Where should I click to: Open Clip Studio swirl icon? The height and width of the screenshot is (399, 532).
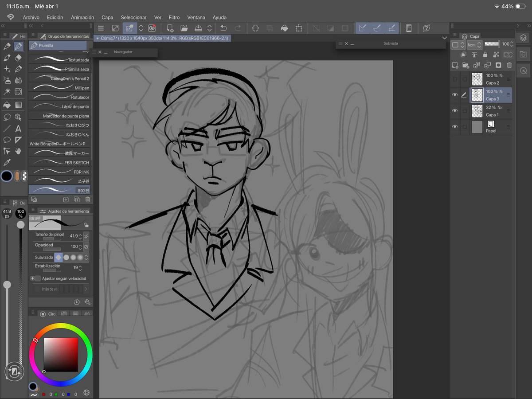pos(152,28)
